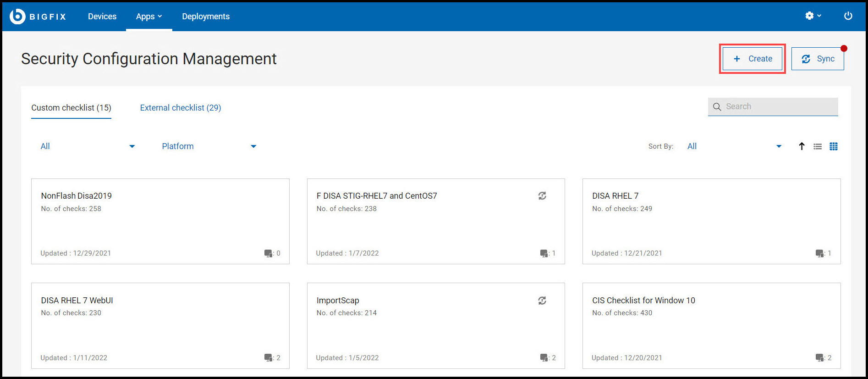Click device count icon on NonFlash Disa2019
The height and width of the screenshot is (379, 868).
click(x=269, y=253)
